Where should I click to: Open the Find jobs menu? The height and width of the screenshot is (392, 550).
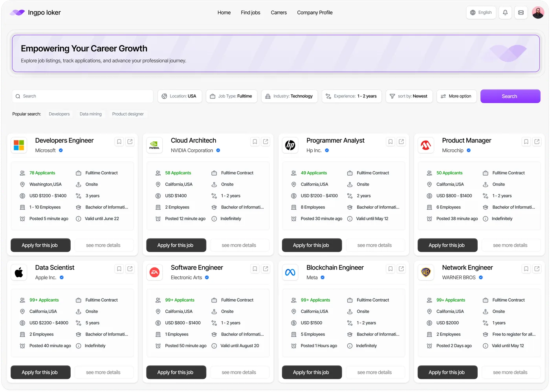click(x=251, y=13)
